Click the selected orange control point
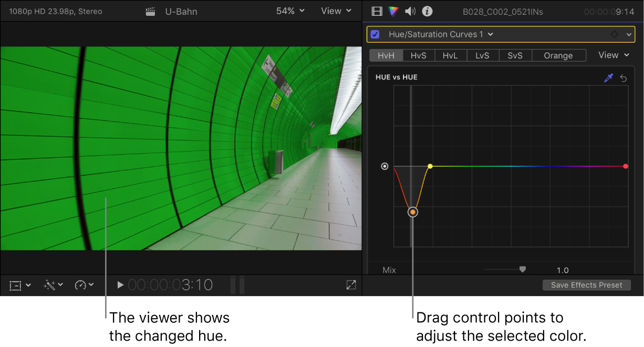644x347 pixels. [412, 212]
